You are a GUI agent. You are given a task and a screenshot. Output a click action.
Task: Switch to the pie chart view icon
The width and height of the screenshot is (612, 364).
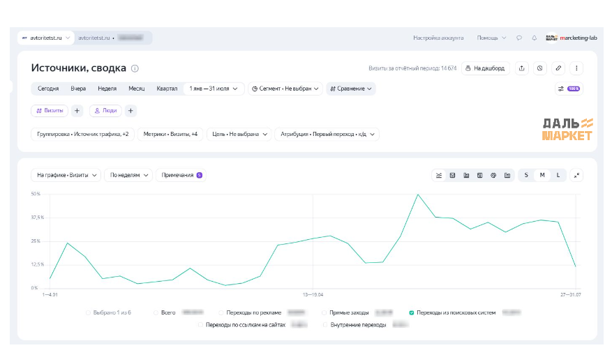493,176
